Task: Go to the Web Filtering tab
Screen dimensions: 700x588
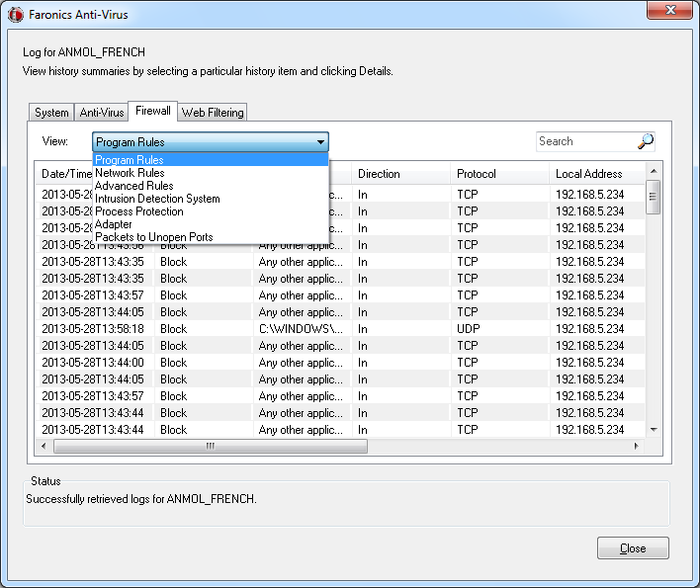Action: coord(213,113)
